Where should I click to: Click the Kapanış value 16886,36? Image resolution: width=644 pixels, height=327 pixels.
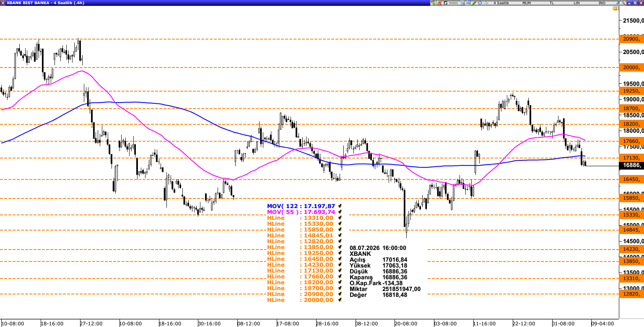pyautogui.click(x=395, y=277)
